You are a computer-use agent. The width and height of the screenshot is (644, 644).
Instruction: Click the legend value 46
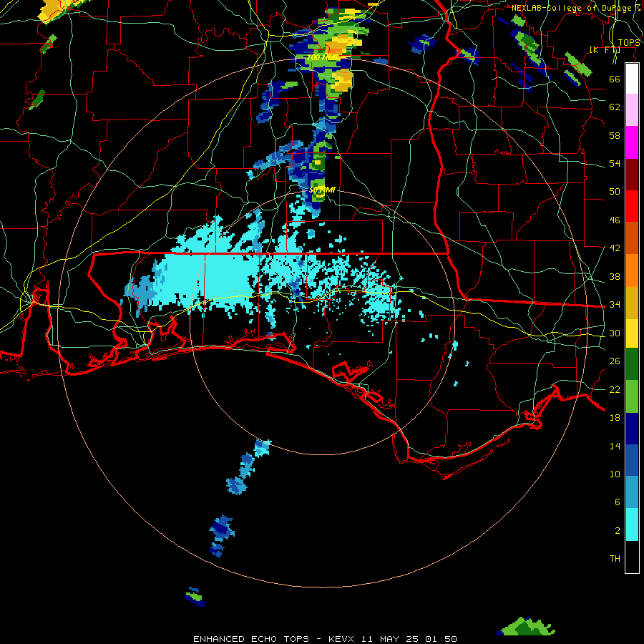(615, 220)
